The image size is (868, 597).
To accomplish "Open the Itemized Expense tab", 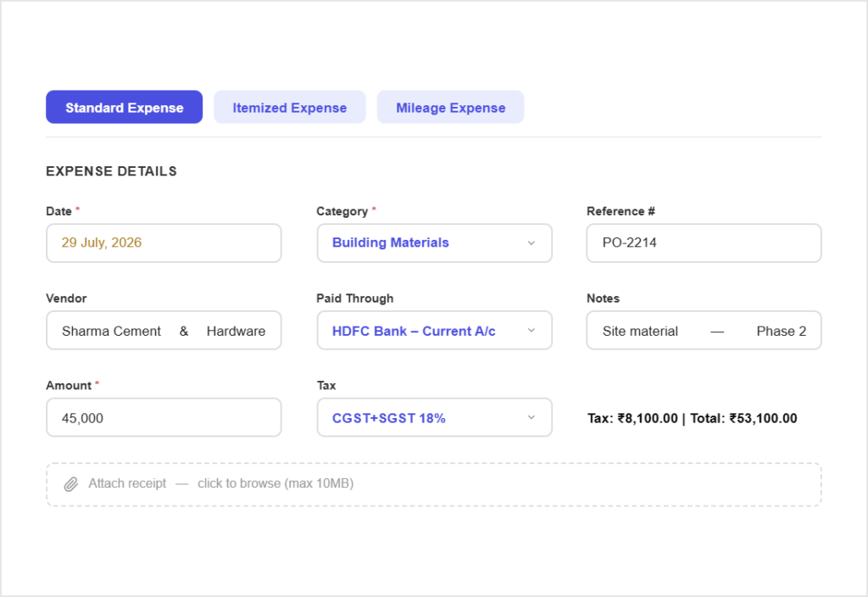I will click(x=290, y=107).
